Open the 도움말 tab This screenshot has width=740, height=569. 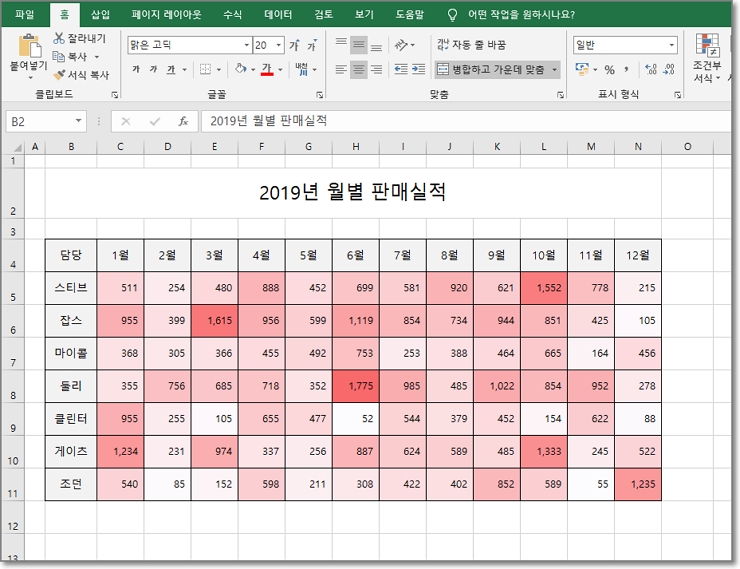coord(410,15)
